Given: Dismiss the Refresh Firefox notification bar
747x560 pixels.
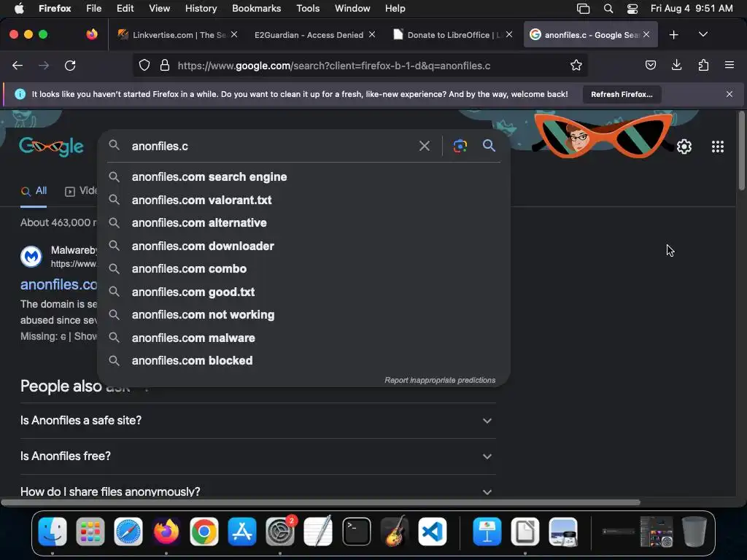Looking at the screenshot, I should point(729,94).
